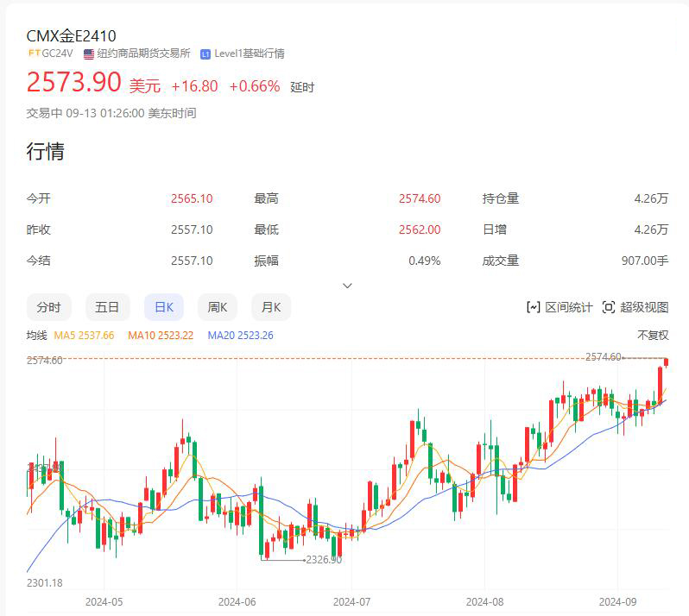Open the 不复权 adjustment dropdown

(653, 335)
